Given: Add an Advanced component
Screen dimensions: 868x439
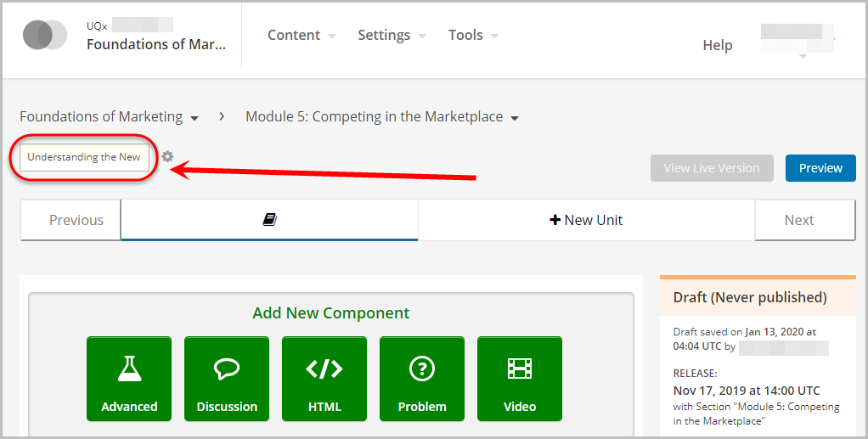Looking at the screenshot, I should point(129,379).
